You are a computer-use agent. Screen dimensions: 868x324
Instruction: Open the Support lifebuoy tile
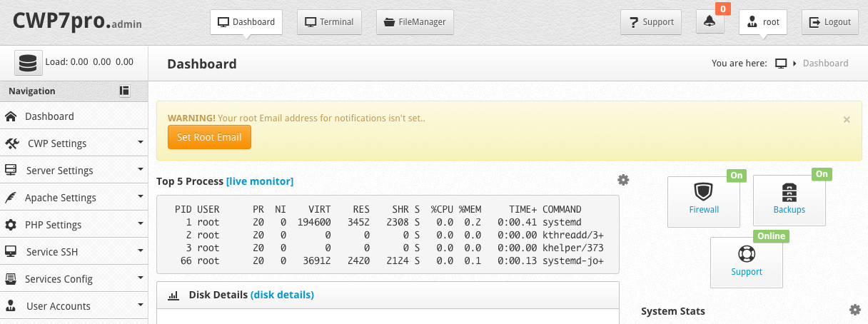pos(747,263)
